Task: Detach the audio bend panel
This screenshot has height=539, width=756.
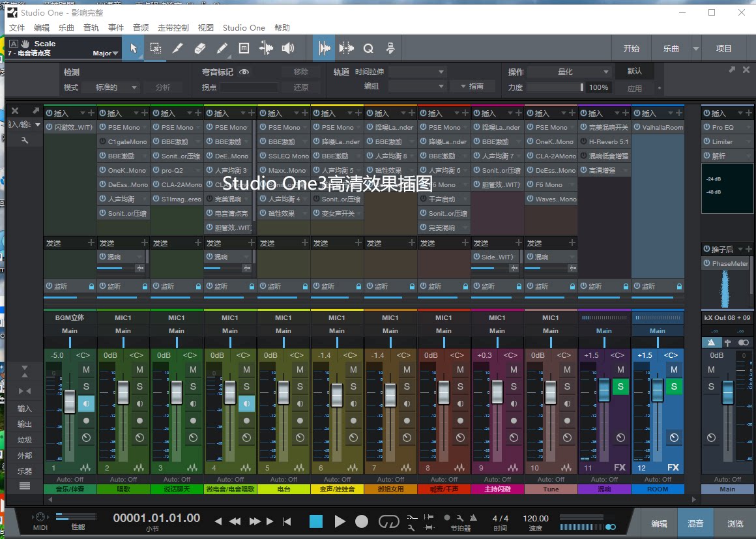Action: 732,70
